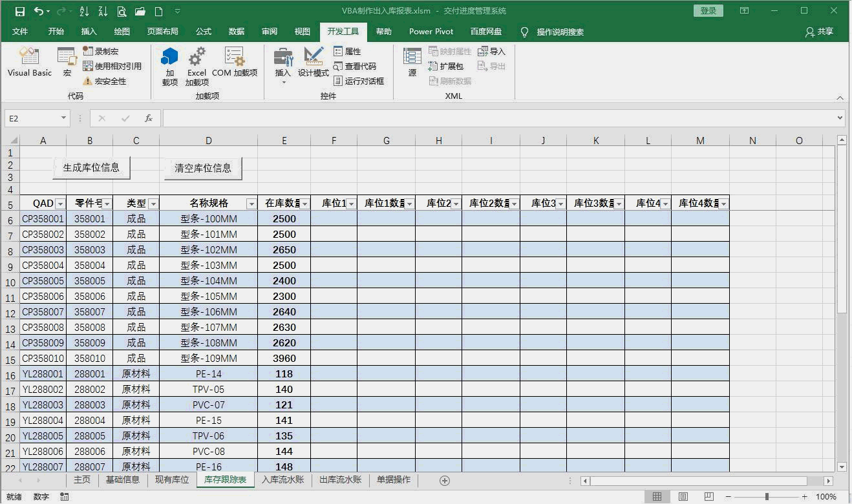Viewport: 852px width, 504px height.
Task: Switch to the 单据操作 sheet tab
Action: (394, 480)
